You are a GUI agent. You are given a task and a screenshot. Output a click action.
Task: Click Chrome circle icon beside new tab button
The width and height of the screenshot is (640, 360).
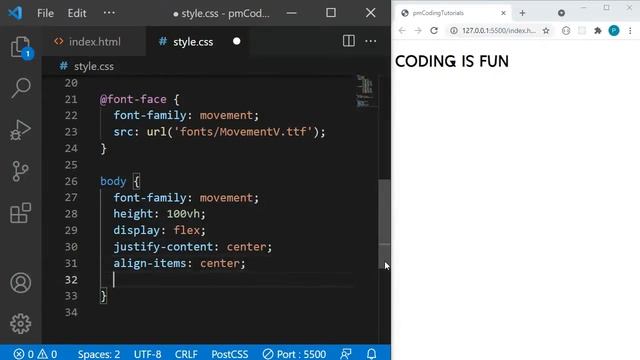[561, 13]
